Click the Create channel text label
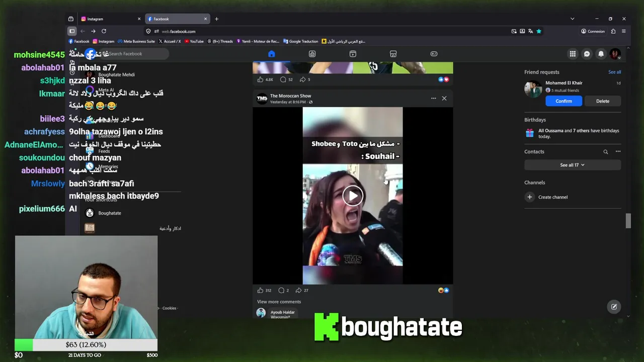644x362 pixels. (x=553, y=197)
